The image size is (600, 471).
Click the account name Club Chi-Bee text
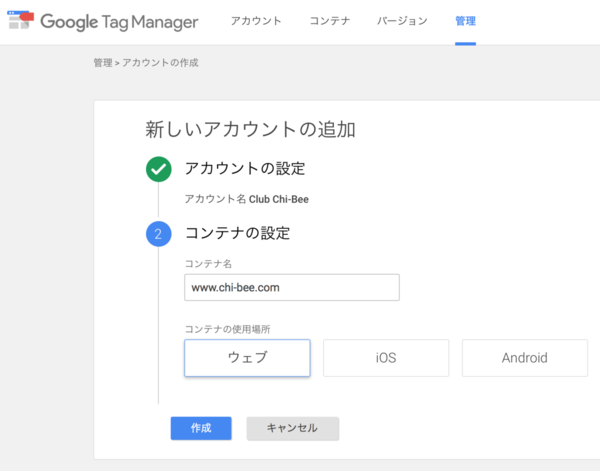click(x=279, y=199)
